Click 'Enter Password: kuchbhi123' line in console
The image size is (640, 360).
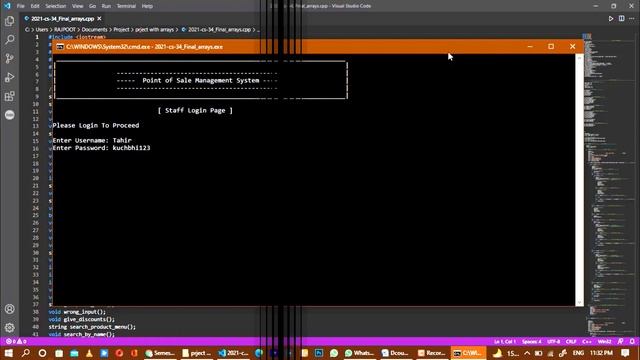tap(101, 148)
